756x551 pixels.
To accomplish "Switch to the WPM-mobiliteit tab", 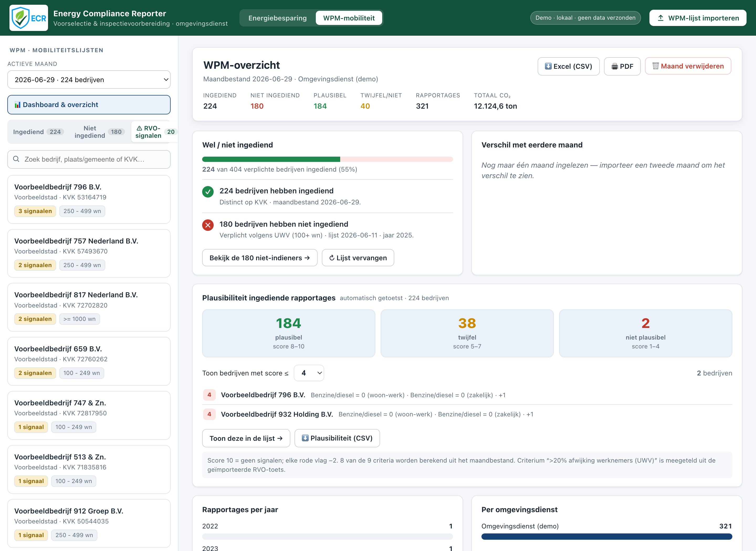I will point(349,18).
